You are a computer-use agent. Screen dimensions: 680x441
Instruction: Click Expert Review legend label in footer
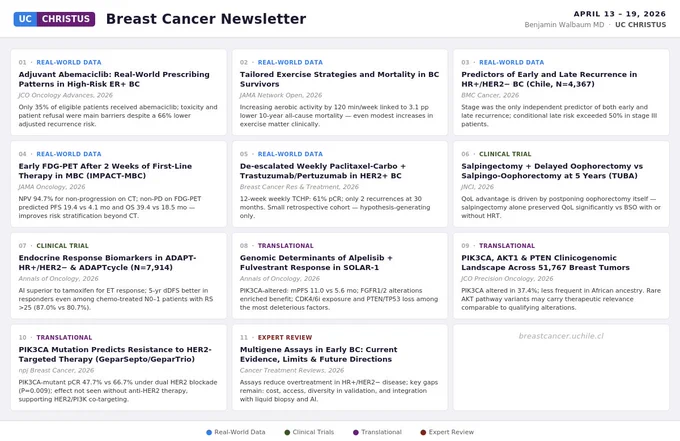coord(451,432)
